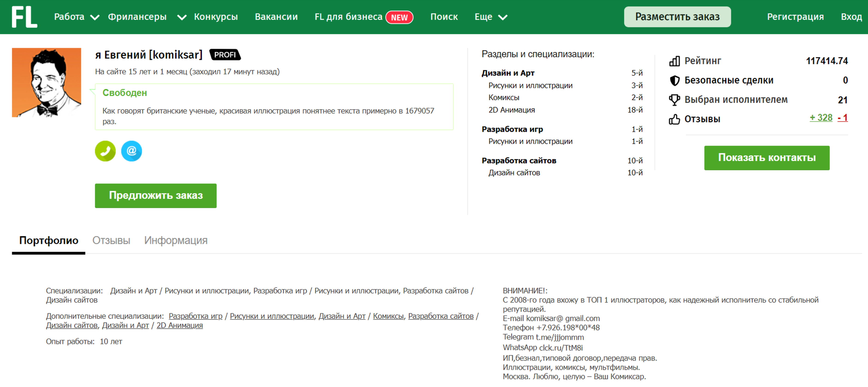Switch to the Отзывы tab

(x=111, y=240)
